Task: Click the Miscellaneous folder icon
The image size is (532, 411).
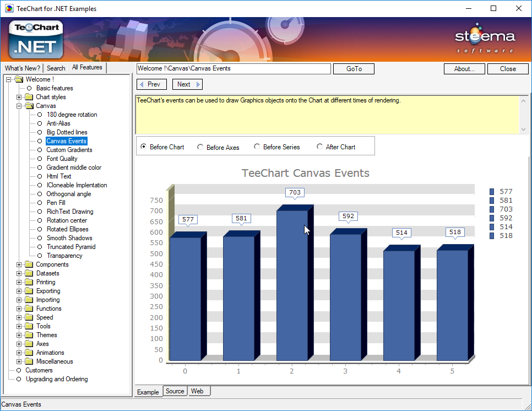Action: (29, 362)
